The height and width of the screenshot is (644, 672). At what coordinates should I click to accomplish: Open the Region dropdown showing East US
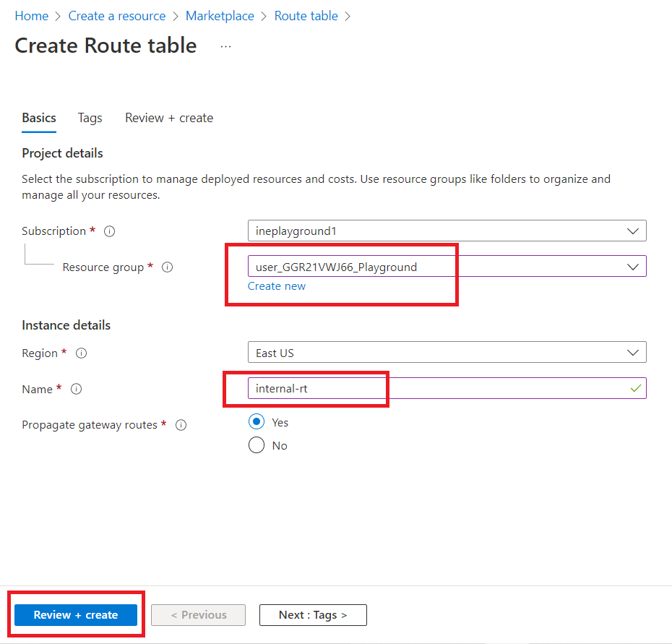coord(447,353)
